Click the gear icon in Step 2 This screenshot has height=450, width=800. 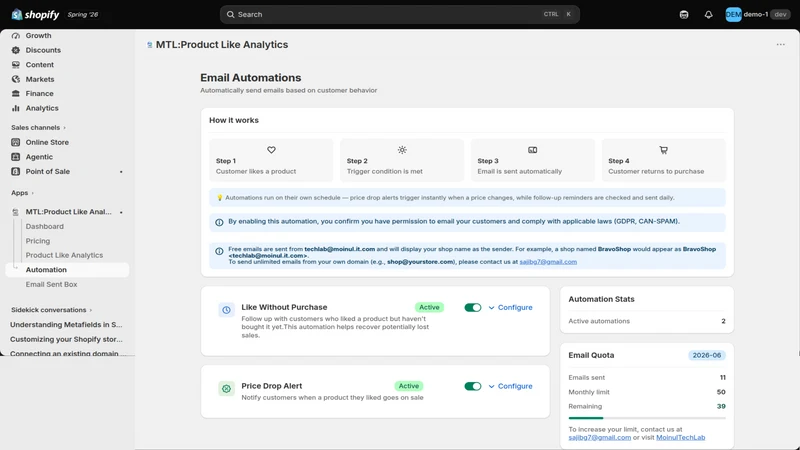point(402,150)
